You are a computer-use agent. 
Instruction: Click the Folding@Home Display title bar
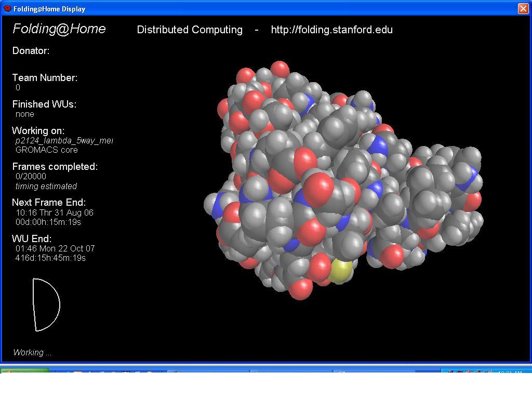coord(266,8)
